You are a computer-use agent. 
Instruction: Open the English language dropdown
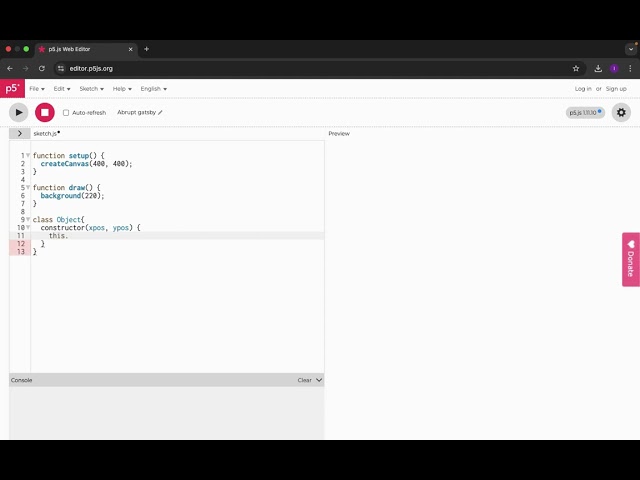(x=153, y=89)
